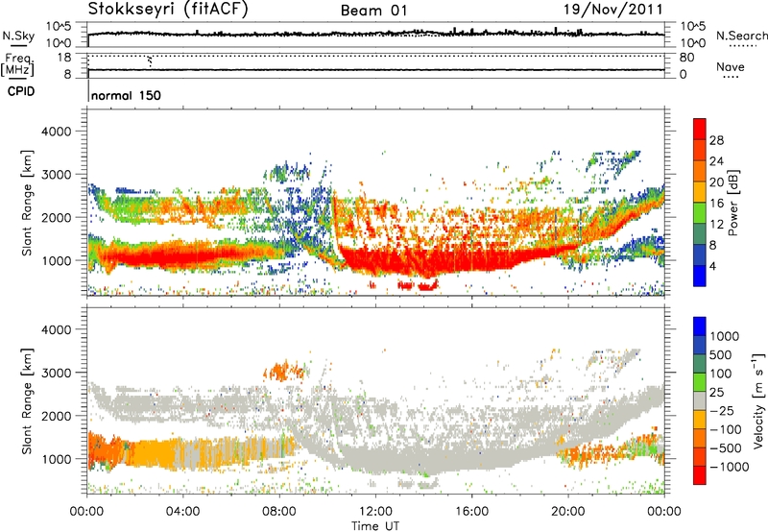Click the 18 frequency axis value

point(64,57)
